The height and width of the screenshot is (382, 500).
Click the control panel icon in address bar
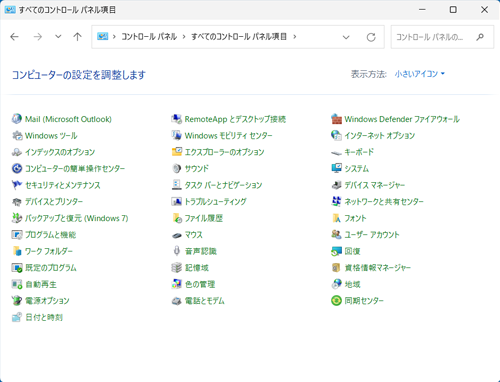(102, 36)
